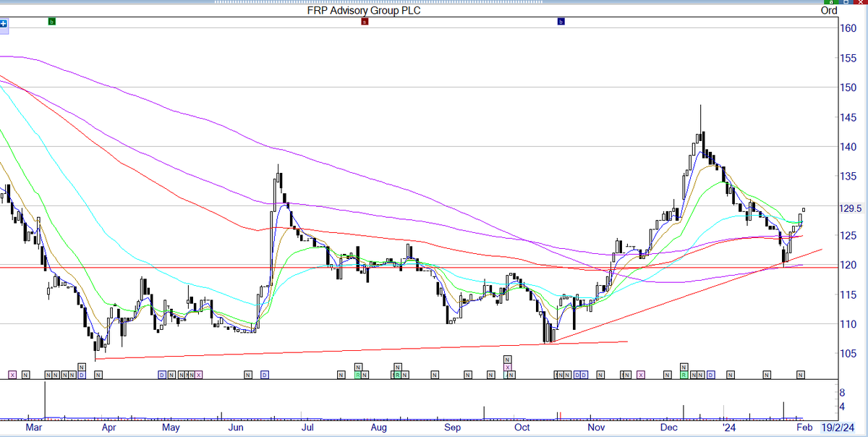Image resolution: width=868 pixels, height=437 pixels.
Task: Click the 'Dec' month label on time axis
Action: [x=669, y=428]
